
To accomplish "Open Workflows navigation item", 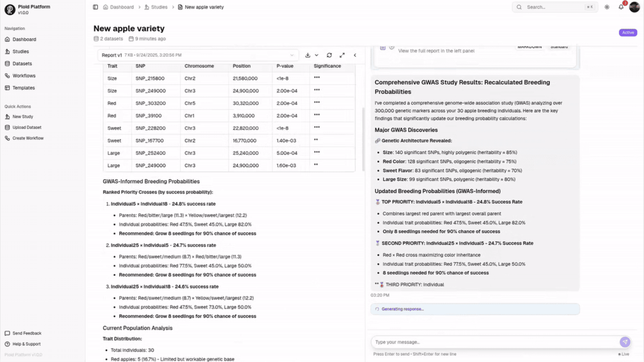I will 24,75.
